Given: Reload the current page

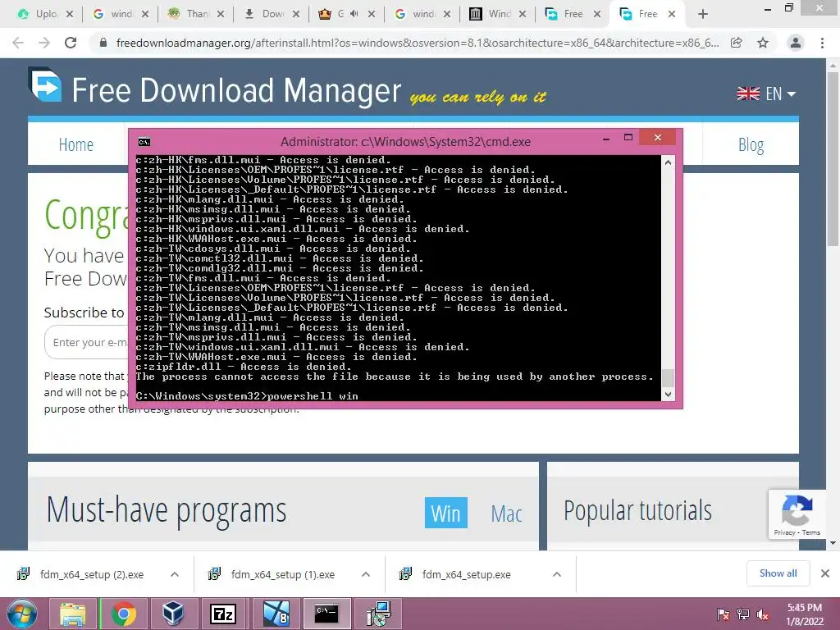Looking at the screenshot, I should point(71,43).
